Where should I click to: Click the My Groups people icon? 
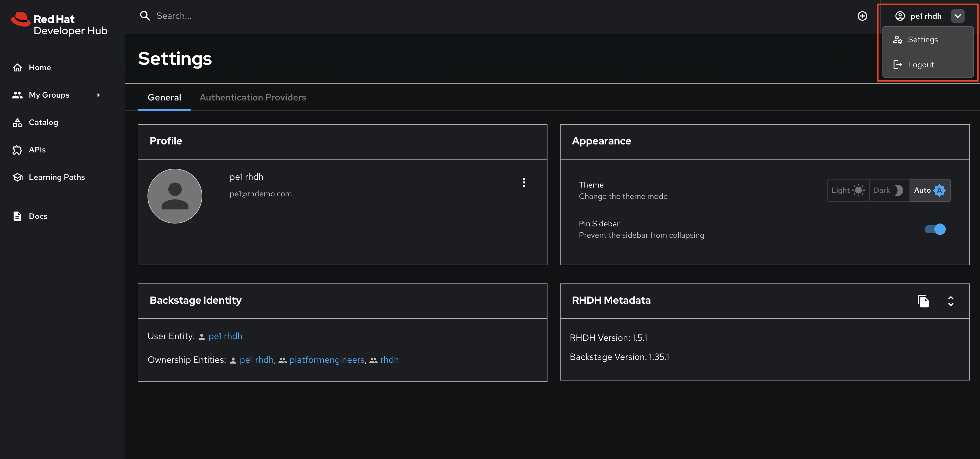coord(17,95)
